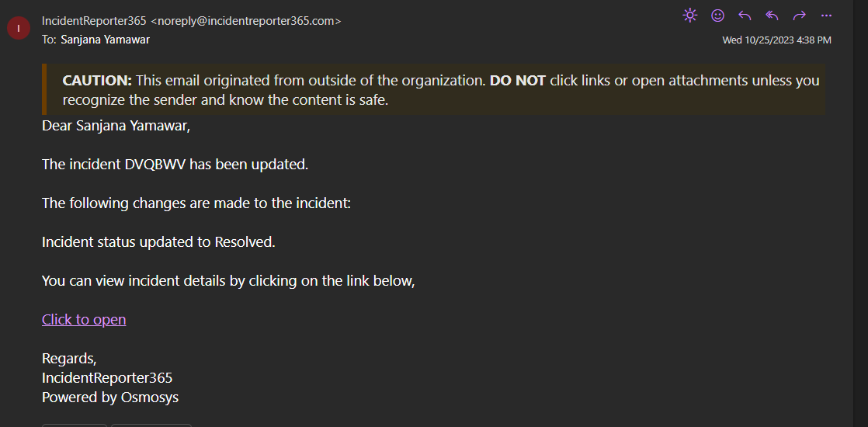Viewport: 868px width, 427px height.
Task: Follow the "Click to open" link
Action: pos(84,319)
